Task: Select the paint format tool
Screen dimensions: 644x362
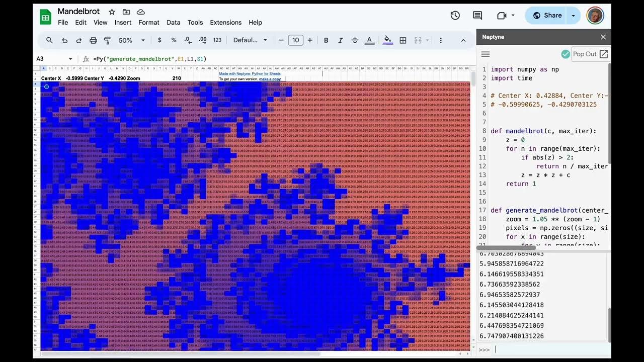Action: (107, 40)
